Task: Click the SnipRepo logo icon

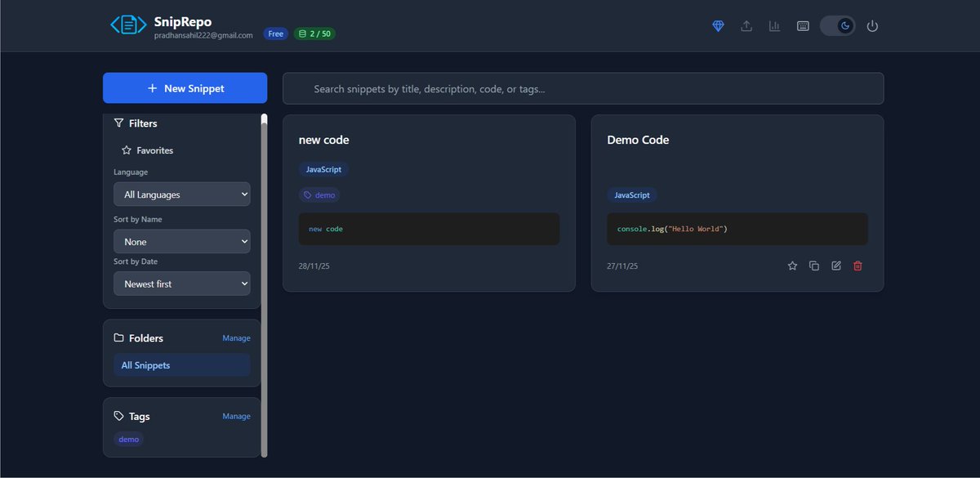Action: click(128, 25)
